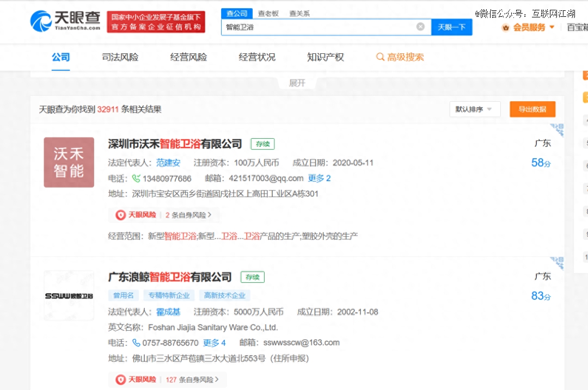
Task: Open 沃禾智能 company logo thumbnail
Action: coord(69,162)
